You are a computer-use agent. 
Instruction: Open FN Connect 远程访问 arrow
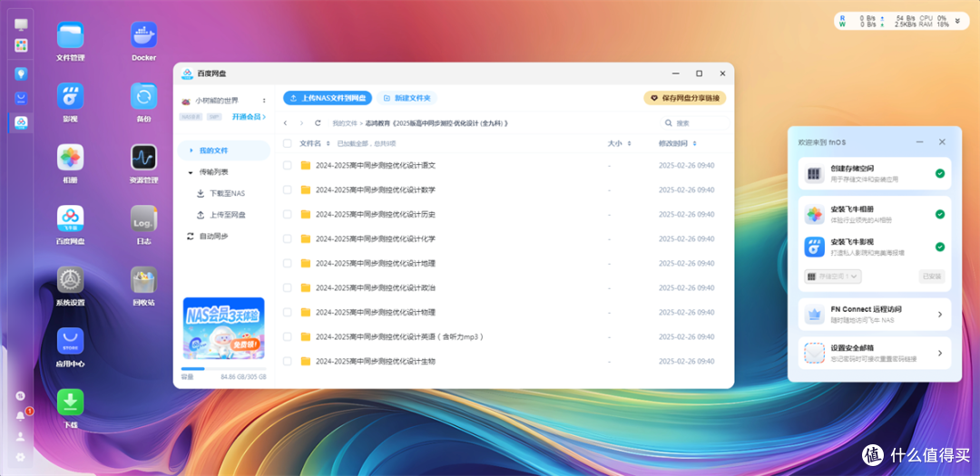[940, 315]
